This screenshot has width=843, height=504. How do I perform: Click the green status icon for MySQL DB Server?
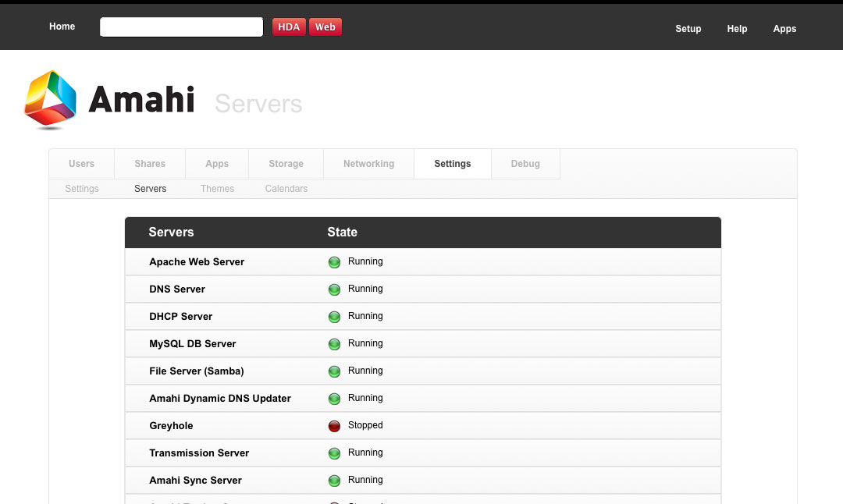pyautogui.click(x=334, y=344)
